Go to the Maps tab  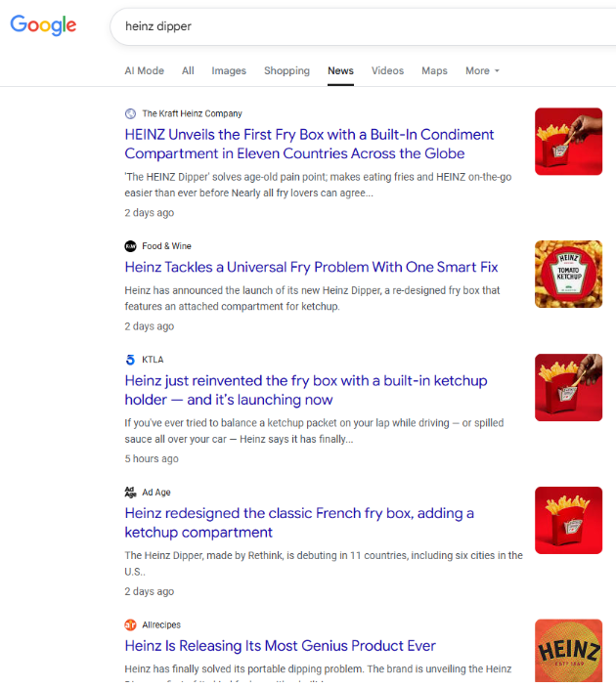[434, 70]
